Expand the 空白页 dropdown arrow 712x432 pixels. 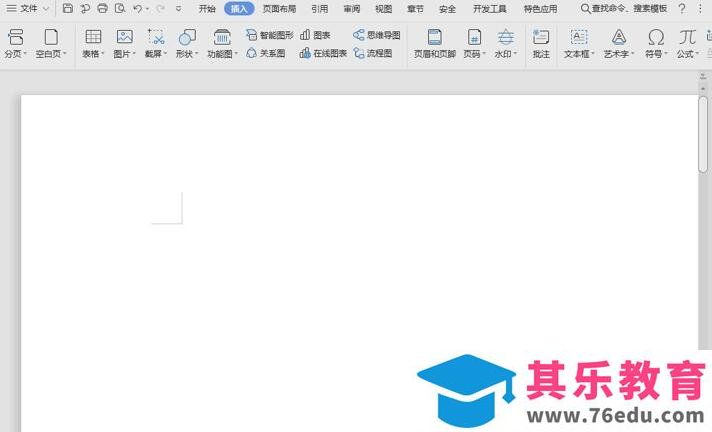pyautogui.click(x=64, y=54)
